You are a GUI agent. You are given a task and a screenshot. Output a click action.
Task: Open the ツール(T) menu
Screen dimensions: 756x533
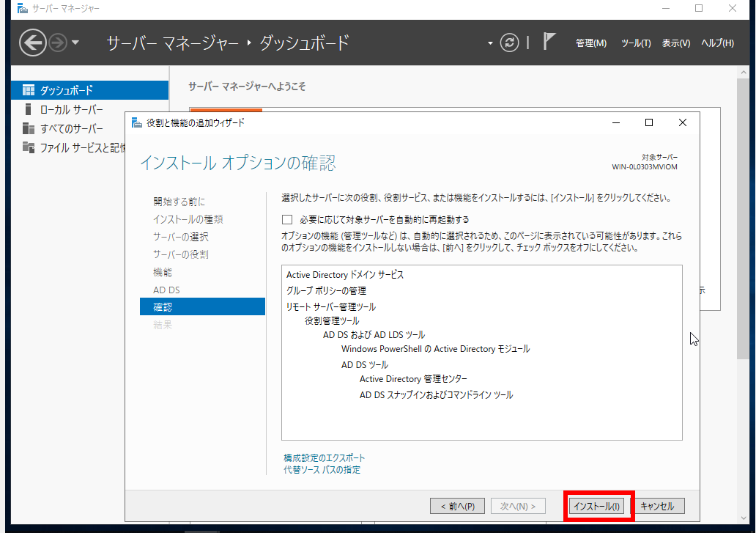click(636, 43)
